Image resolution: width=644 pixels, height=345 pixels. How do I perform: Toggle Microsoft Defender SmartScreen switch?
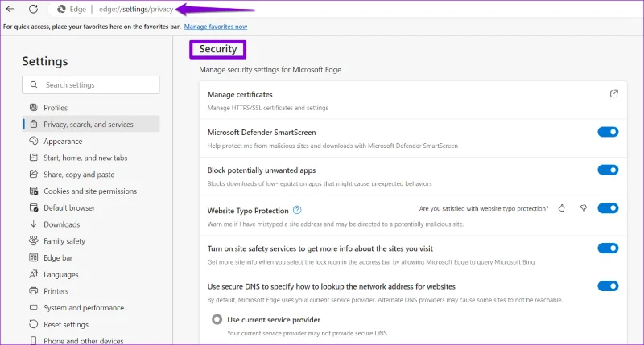(608, 132)
